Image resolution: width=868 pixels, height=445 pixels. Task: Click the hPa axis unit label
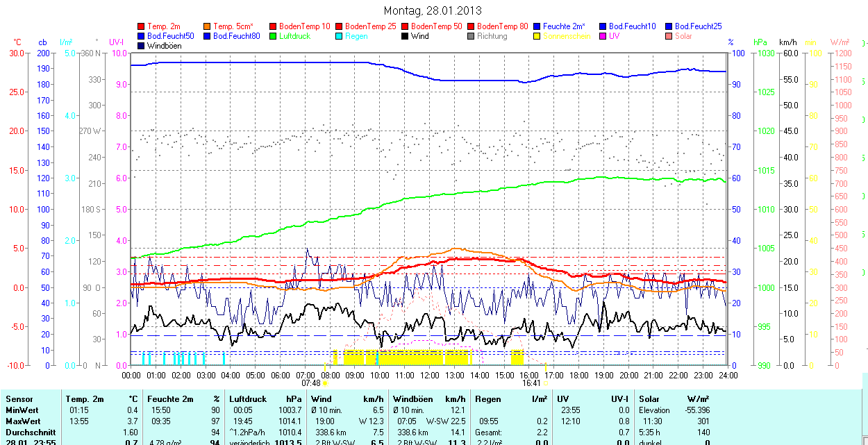click(x=761, y=42)
